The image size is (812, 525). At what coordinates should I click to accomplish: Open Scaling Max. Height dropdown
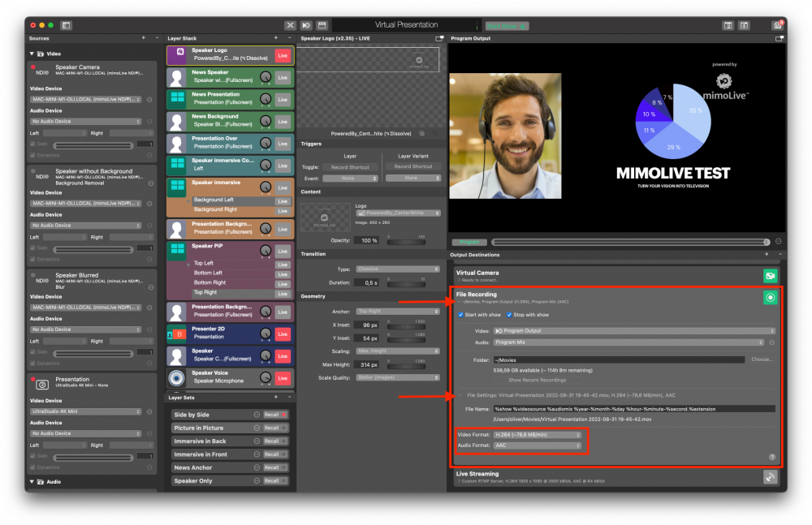click(x=398, y=351)
